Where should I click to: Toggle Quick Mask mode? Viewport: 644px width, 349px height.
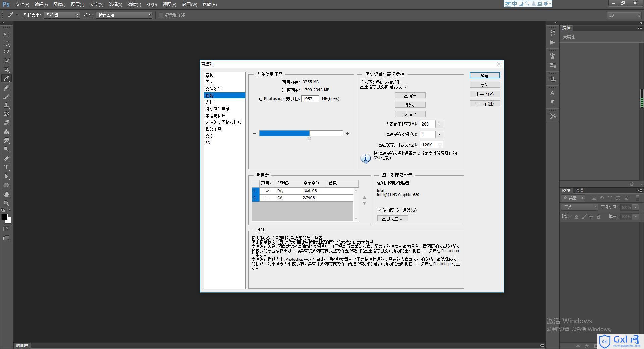click(x=6, y=229)
